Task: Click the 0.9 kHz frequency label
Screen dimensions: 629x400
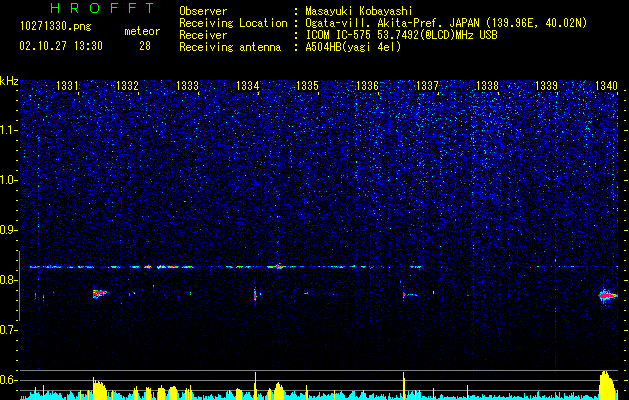Action: 8,230
